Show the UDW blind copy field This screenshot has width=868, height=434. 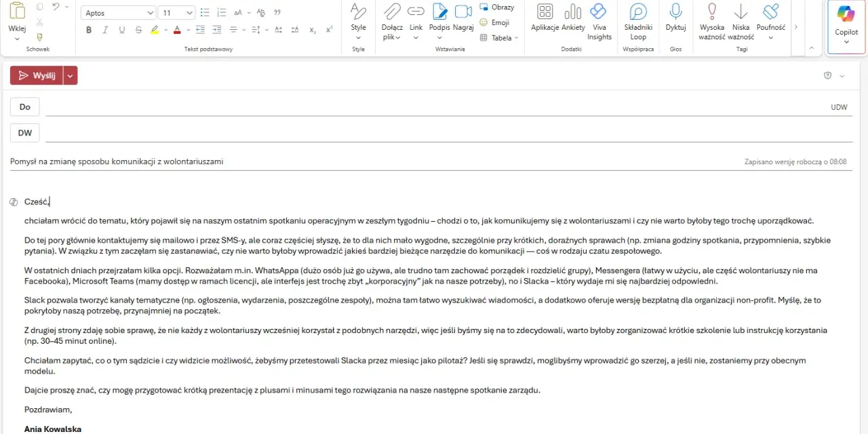[x=839, y=107]
